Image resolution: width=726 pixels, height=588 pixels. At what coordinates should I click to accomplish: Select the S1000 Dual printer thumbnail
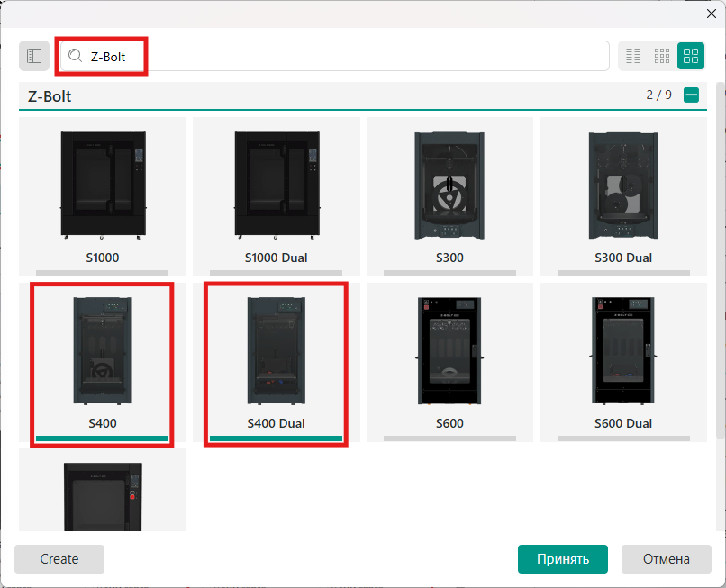pos(277,185)
